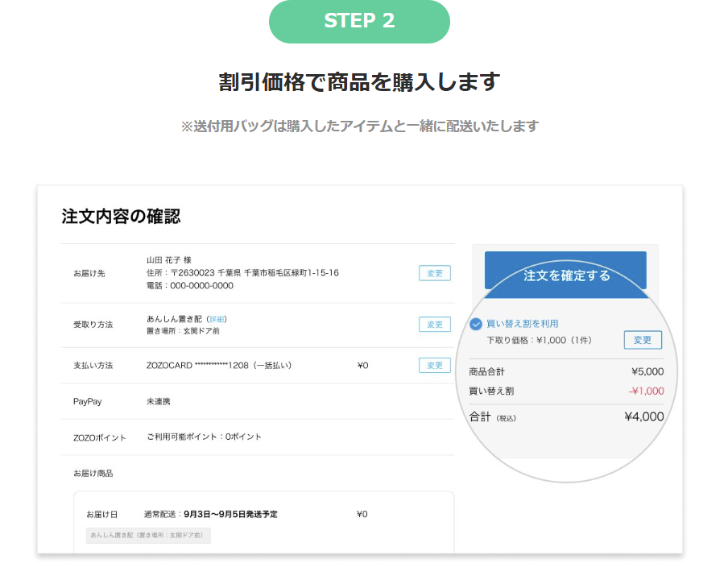Select the PayPay 未連携 status text
The height and width of the screenshot is (580, 728).
point(158,401)
